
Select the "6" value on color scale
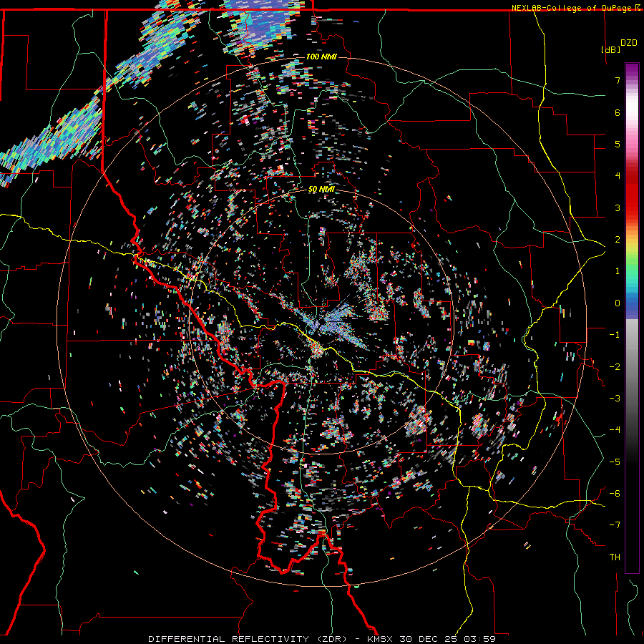point(618,112)
